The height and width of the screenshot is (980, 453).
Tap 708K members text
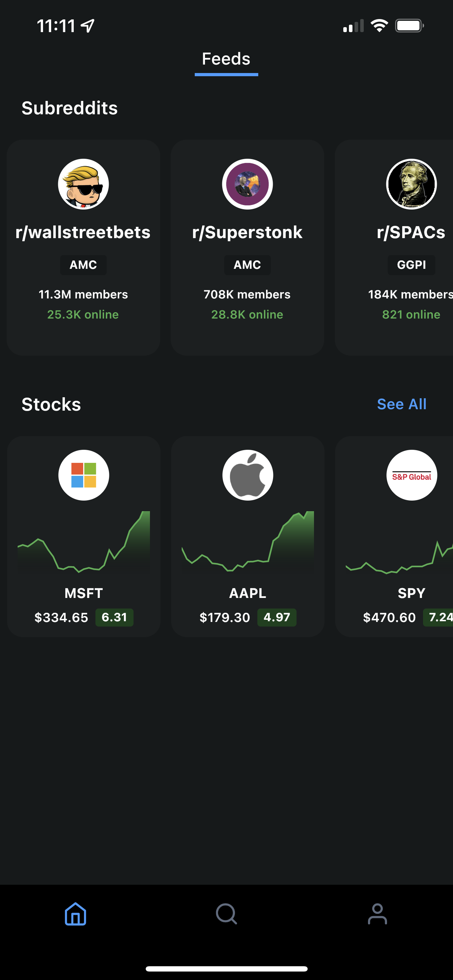point(247,295)
